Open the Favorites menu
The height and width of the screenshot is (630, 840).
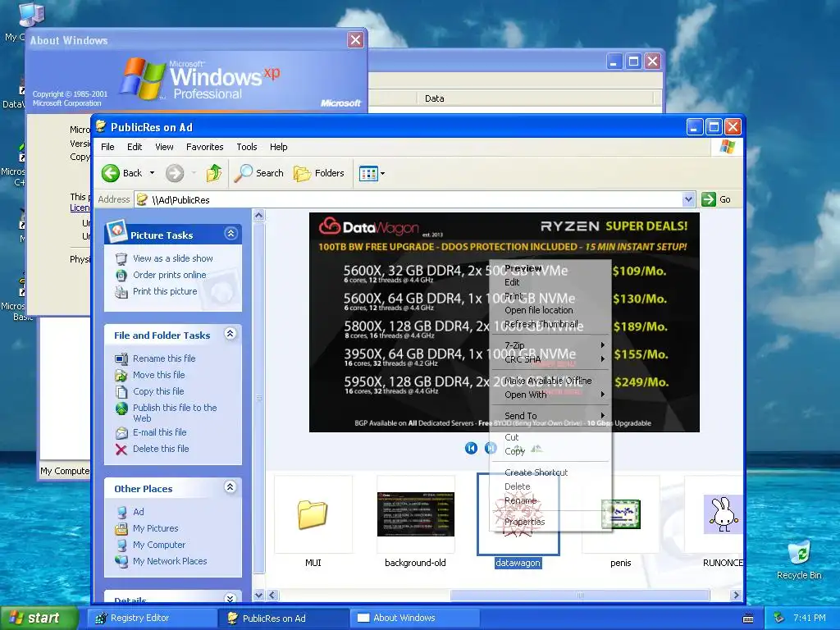[204, 147]
